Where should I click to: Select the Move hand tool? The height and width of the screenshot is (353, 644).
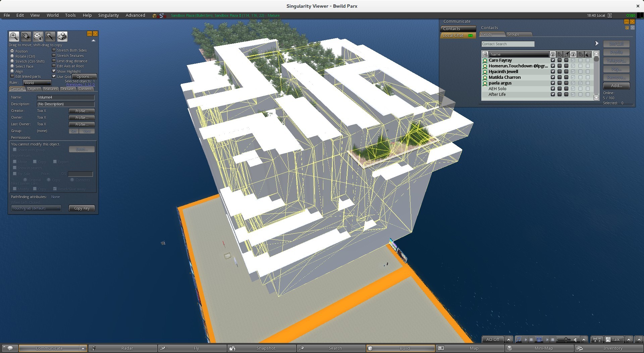pyautogui.click(x=26, y=36)
